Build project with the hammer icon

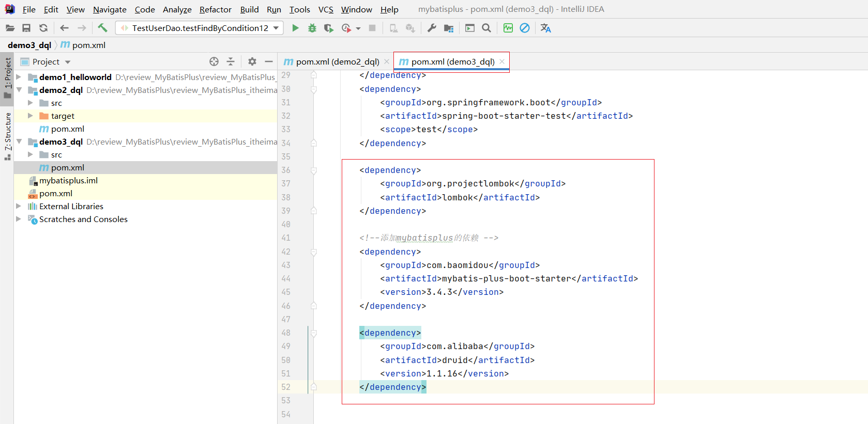(x=102, y=28)
